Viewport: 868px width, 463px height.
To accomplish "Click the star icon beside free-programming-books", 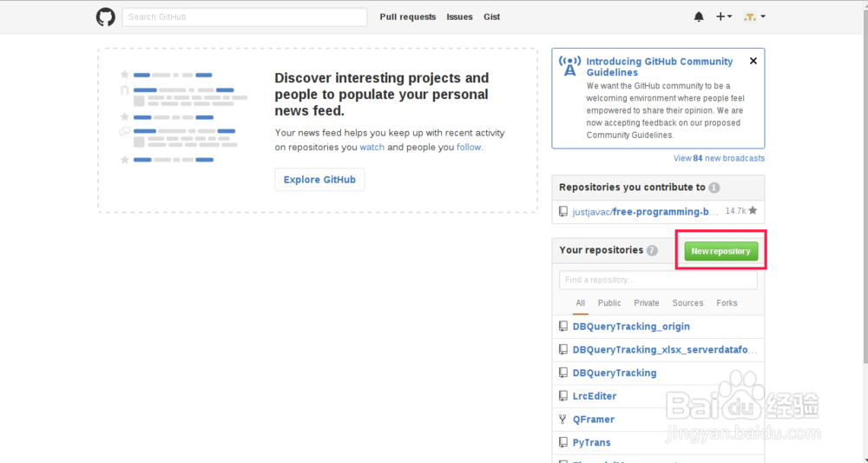I will pyautogui.click(x=753, y=211).
